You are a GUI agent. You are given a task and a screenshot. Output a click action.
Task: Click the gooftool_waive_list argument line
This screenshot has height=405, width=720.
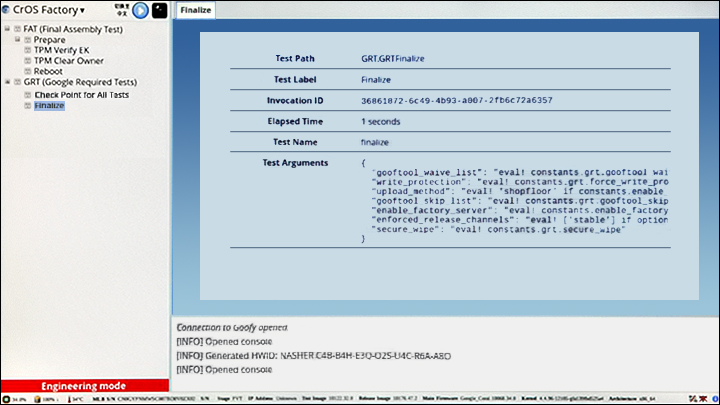[x=520, y=172]
